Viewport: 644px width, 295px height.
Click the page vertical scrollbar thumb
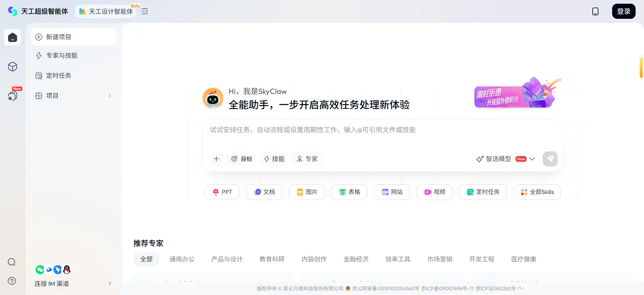pyautogui.click(x=641, y=68)
